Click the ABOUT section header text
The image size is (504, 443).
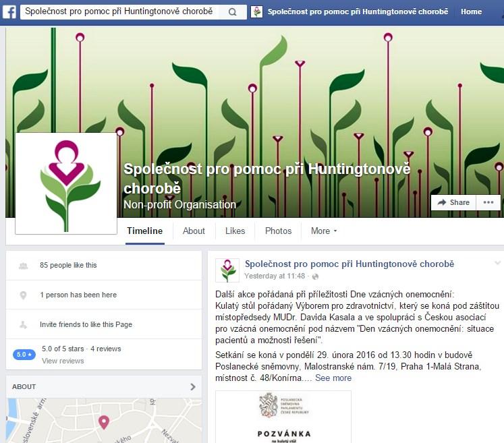coord(24,387)
